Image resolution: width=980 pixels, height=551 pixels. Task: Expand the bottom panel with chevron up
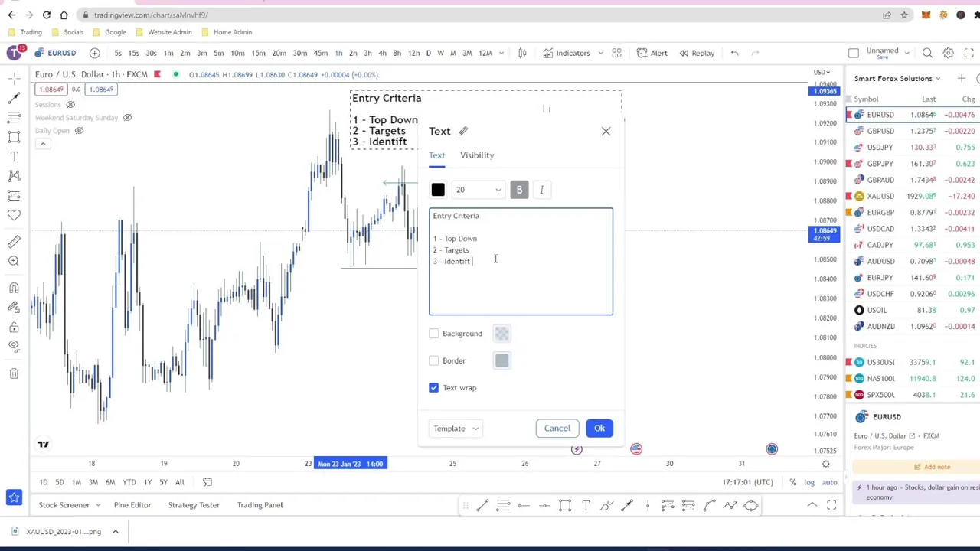[812, 505]
